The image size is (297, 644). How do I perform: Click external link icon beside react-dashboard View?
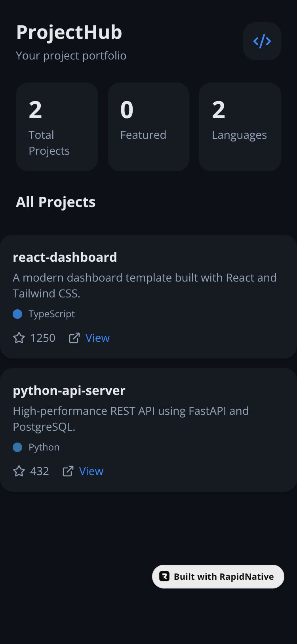pos(74,338)
